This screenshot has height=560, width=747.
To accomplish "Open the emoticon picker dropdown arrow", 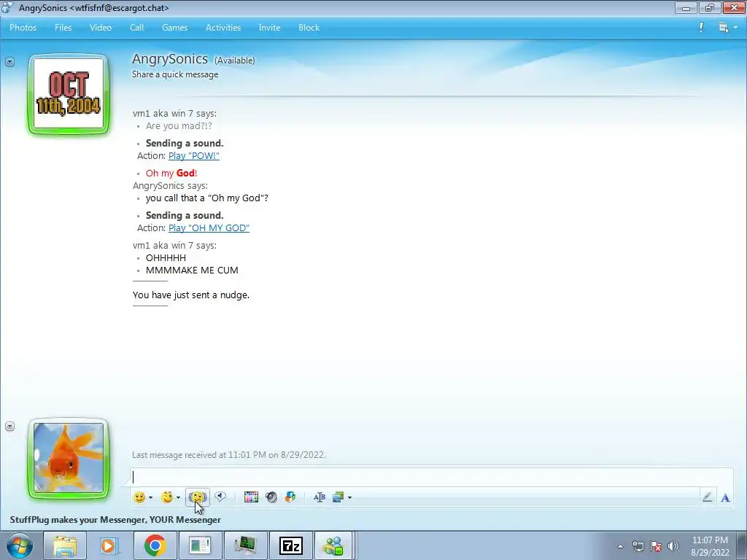I will point(150,497).
